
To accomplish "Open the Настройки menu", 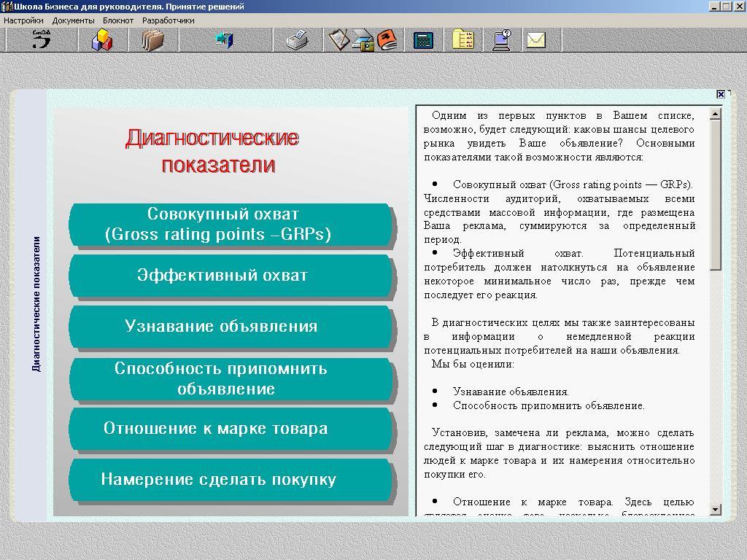I will [x=23, y=20].
